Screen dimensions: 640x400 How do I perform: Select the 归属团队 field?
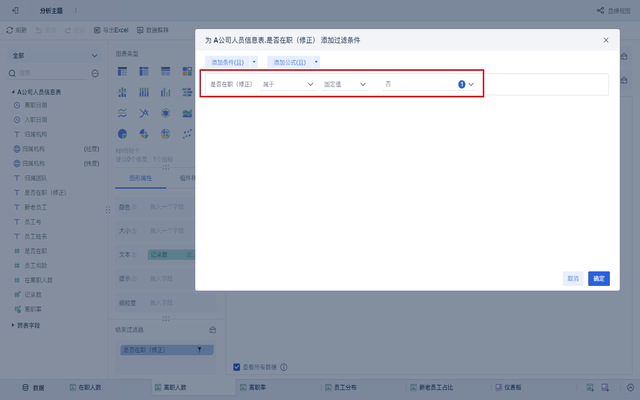pyautogui.click(x=36, y=178)
